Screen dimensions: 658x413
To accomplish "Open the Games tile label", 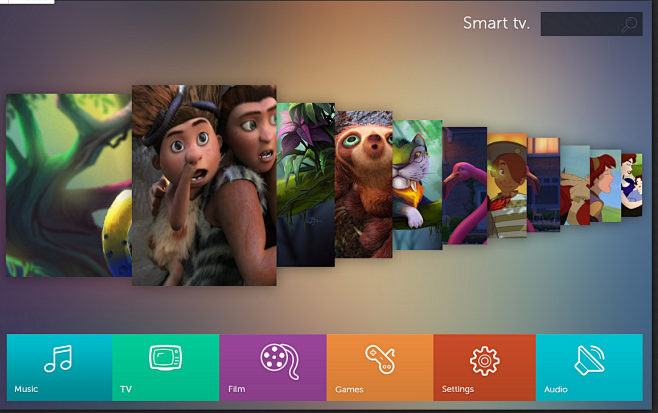I will [349, 389].
